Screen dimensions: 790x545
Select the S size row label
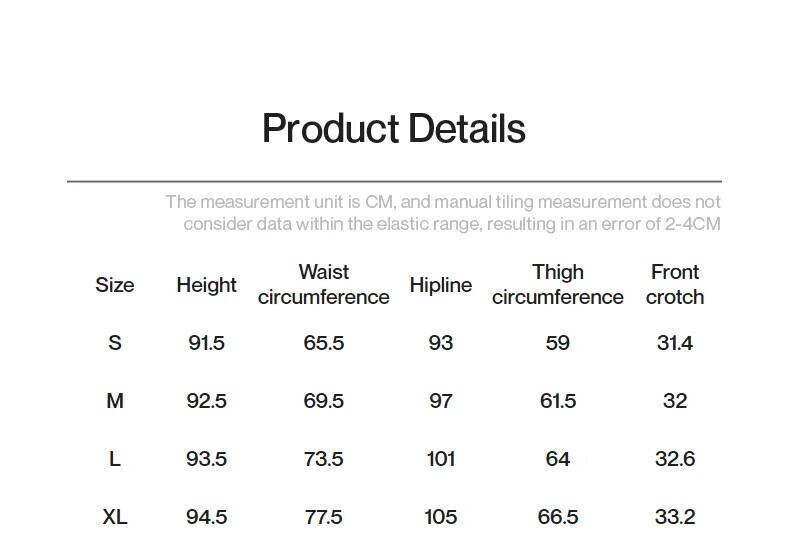tap(115, 343)
